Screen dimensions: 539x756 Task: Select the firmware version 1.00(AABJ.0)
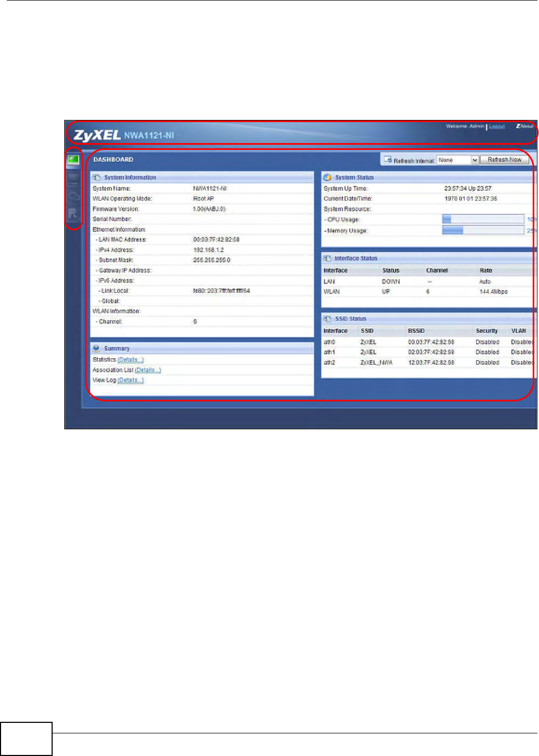click(x=209, y=209)
